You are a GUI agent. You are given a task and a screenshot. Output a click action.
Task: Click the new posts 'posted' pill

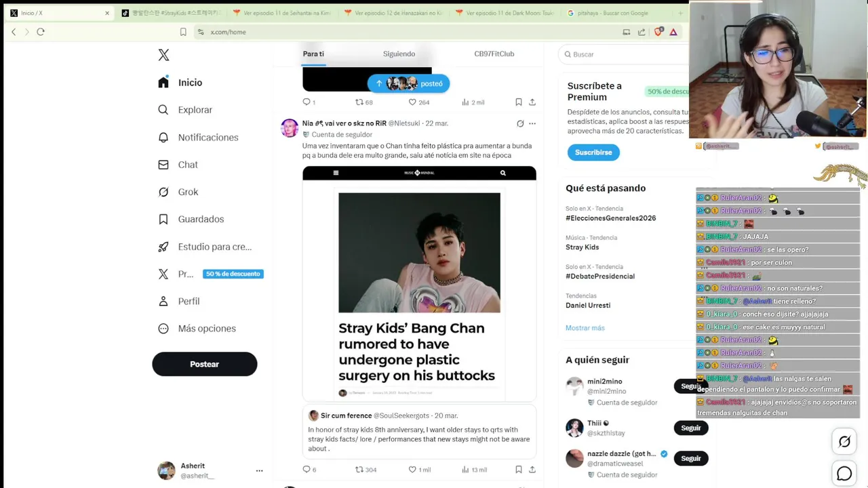408,83
